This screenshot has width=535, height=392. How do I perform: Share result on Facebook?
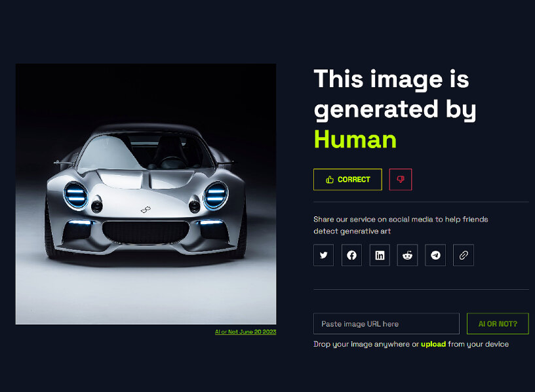(x=351, y=255)
